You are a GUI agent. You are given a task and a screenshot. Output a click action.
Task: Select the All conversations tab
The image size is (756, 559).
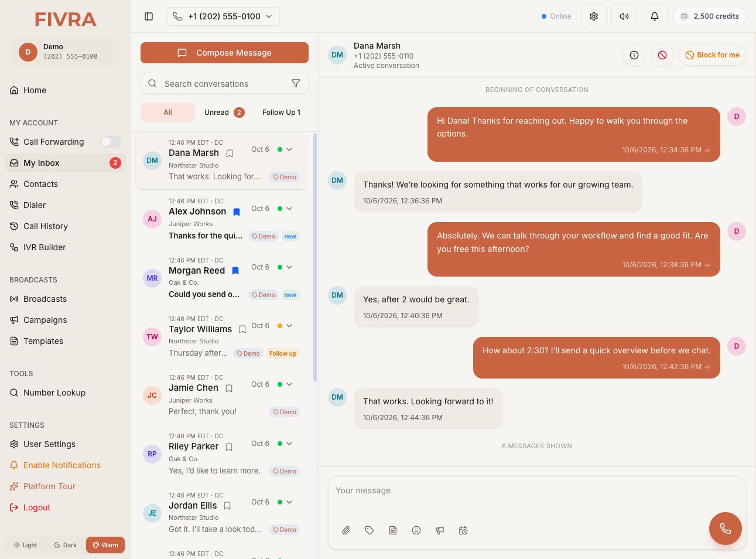coord(167,113)
